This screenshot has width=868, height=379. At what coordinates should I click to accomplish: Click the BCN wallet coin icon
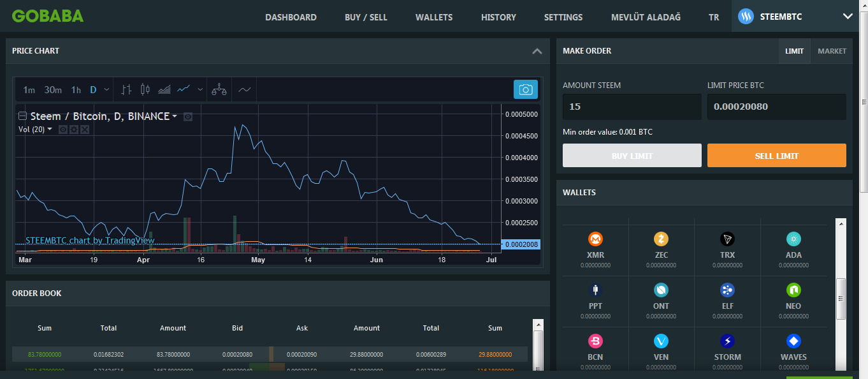[595, 341]
